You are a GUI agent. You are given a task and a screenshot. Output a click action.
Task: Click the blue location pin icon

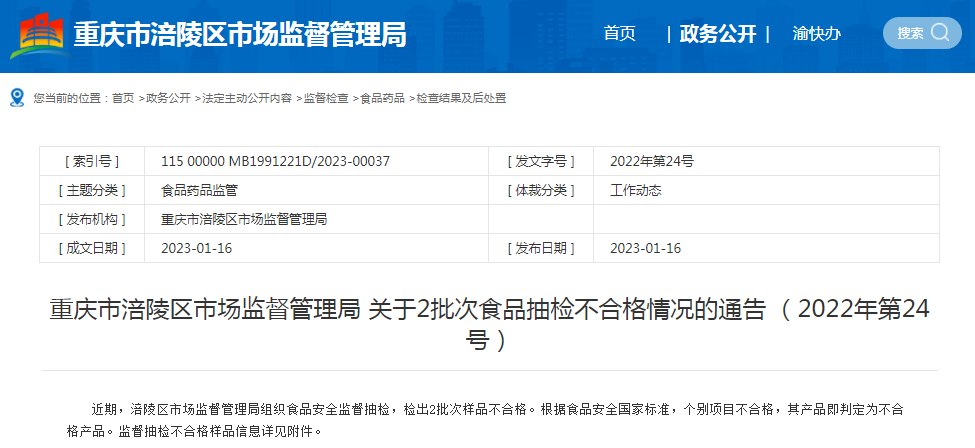(17, 97)
